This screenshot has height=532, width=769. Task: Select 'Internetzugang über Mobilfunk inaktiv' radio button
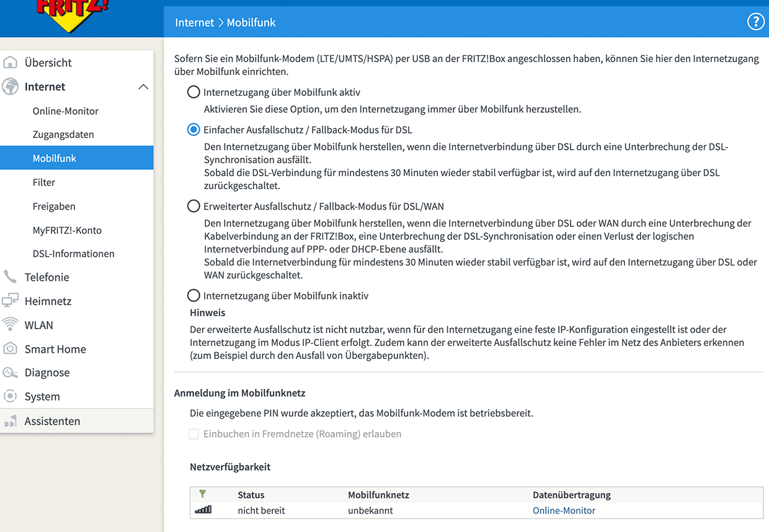tap(193, 296)
